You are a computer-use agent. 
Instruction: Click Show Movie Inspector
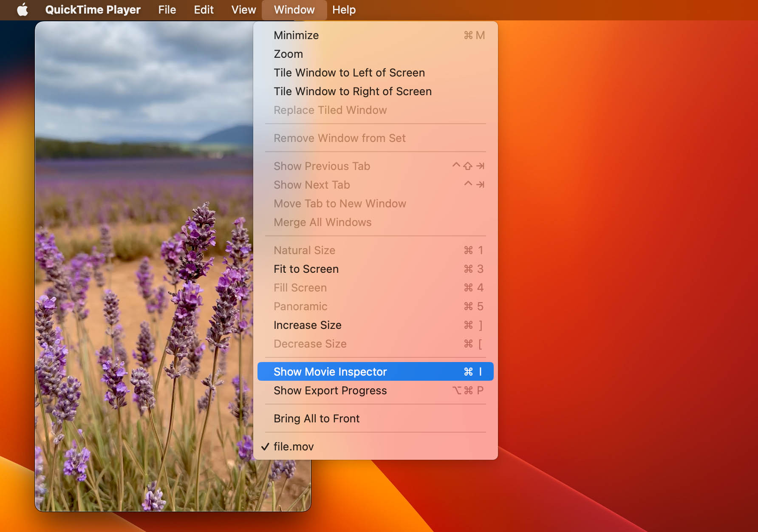tap(375, 372)
